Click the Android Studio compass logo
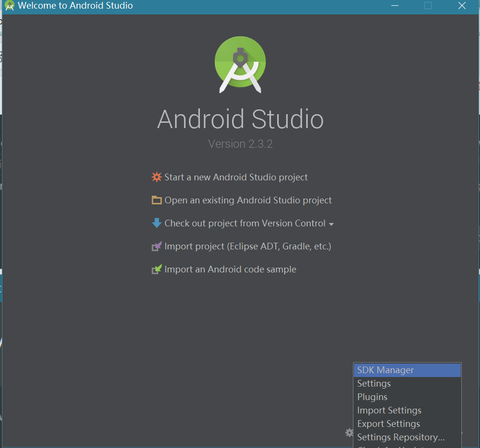Screen dimensions: 480x448 point(240,65)
